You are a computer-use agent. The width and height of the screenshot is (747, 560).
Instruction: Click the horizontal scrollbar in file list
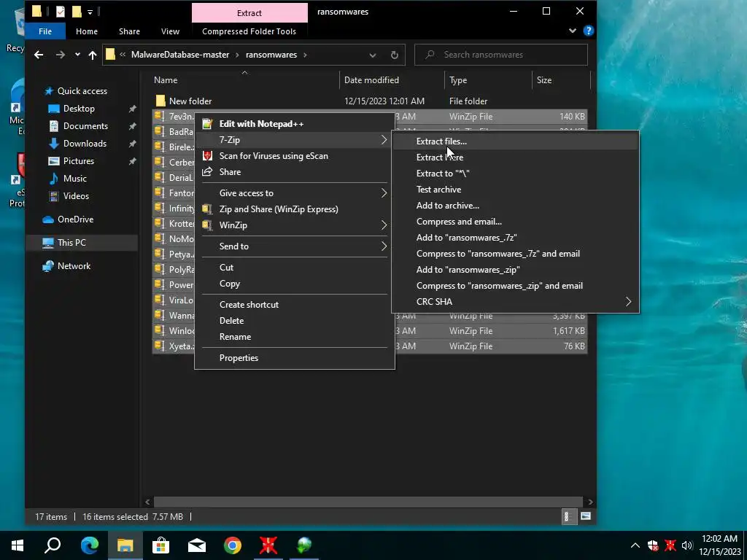click(x=368, y=502)
